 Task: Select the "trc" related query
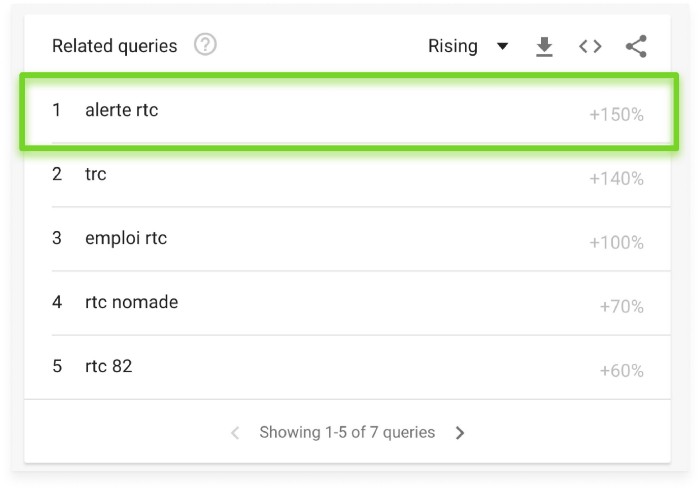(x=96, y=174)
